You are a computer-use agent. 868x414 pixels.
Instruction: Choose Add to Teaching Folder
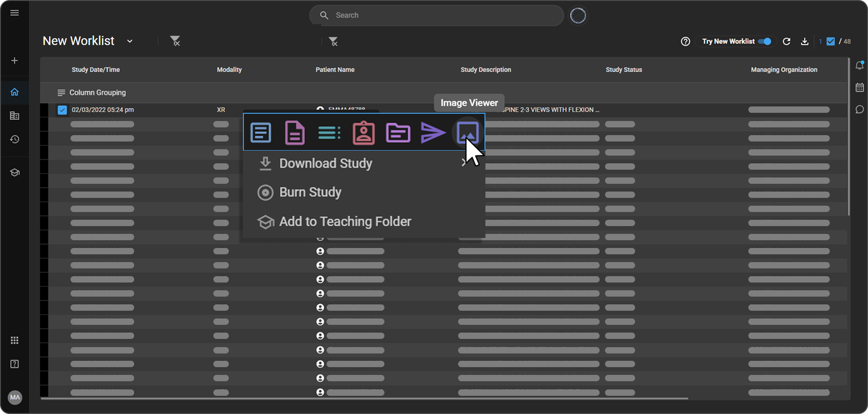coord(345,222)
